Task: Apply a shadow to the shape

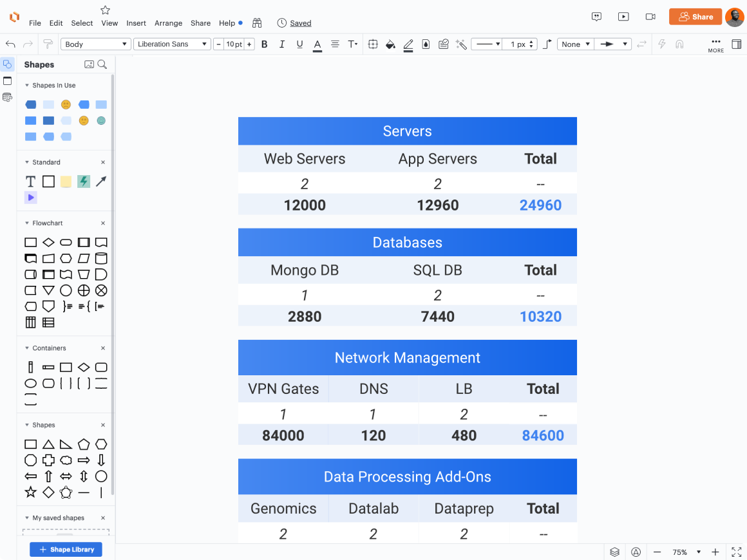Action: tap(426, 44)
